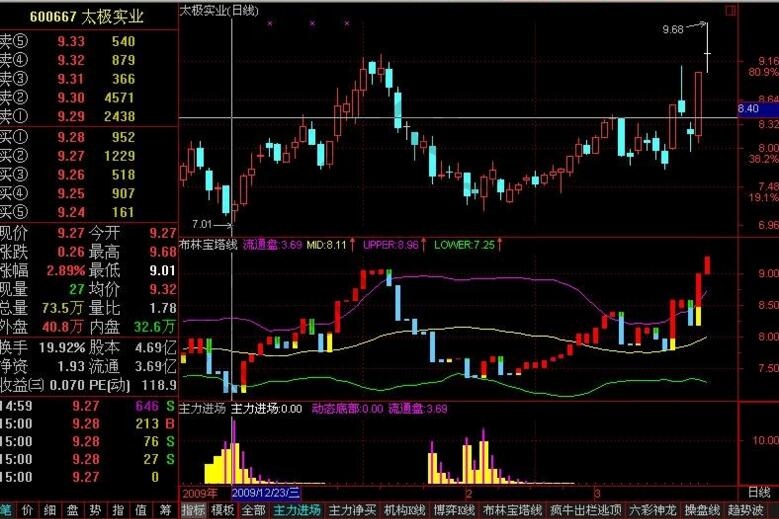The width and height of the screenshot is (779, 519).
Task: Click the red arrow next to MID:8.11
Action: click(353, 243)
